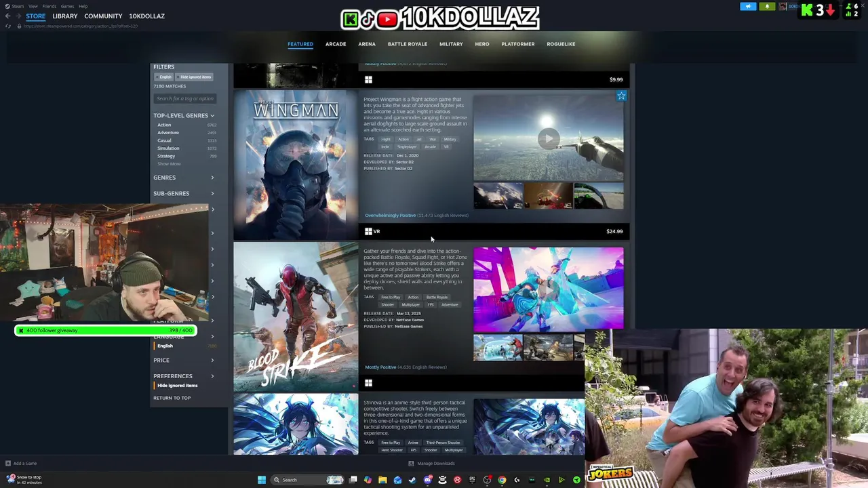The width and height of the screenshot is (868, 488).
Task: Filter by Casual top-level genre
Action: point(164,140)
